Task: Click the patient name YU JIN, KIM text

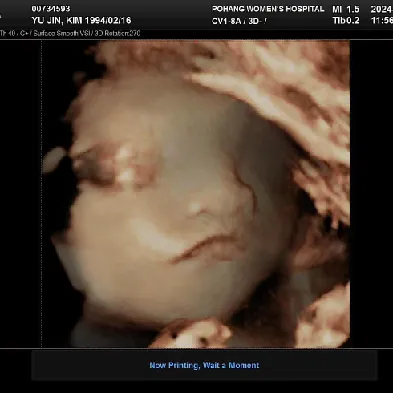Action: click(57, 21)
